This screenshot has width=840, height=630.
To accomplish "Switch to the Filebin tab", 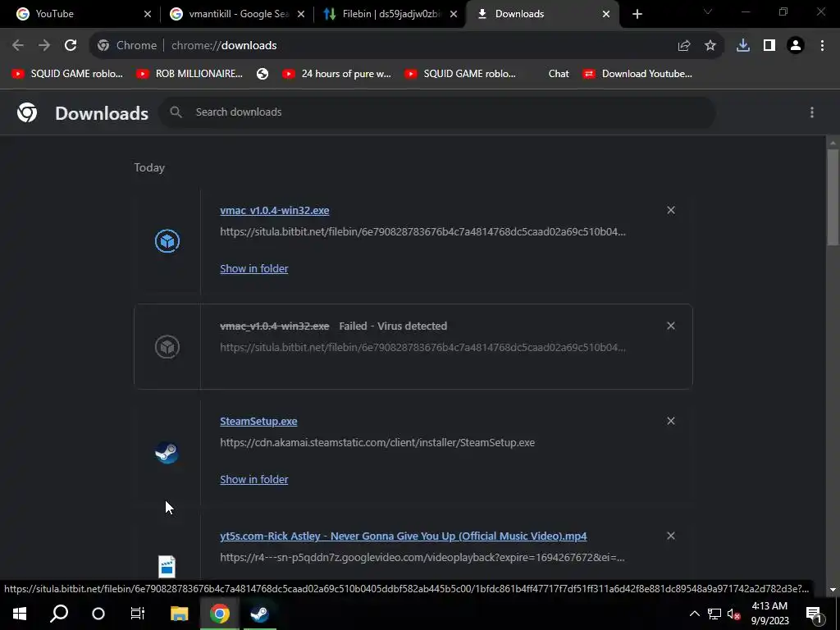I will point(390,14).
